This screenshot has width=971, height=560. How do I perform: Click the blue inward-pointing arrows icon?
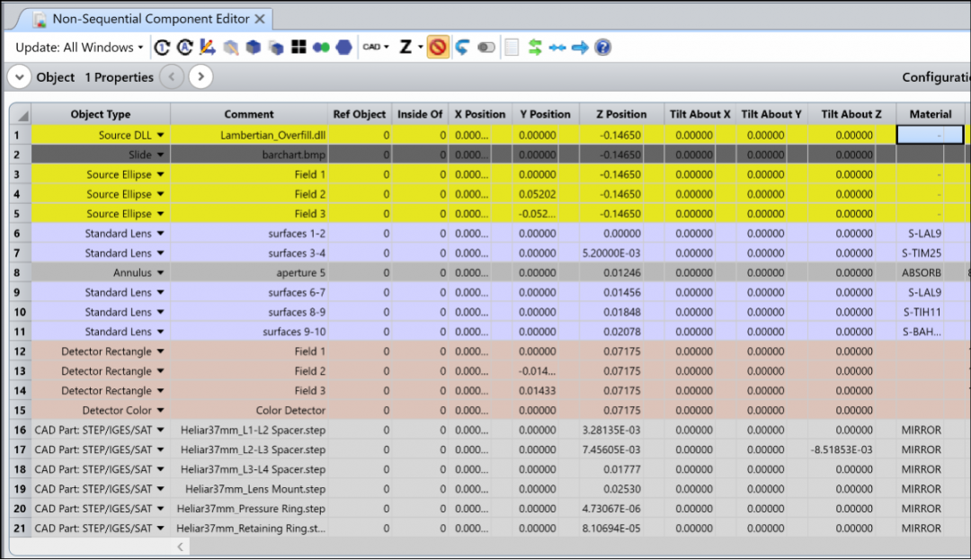557,47
